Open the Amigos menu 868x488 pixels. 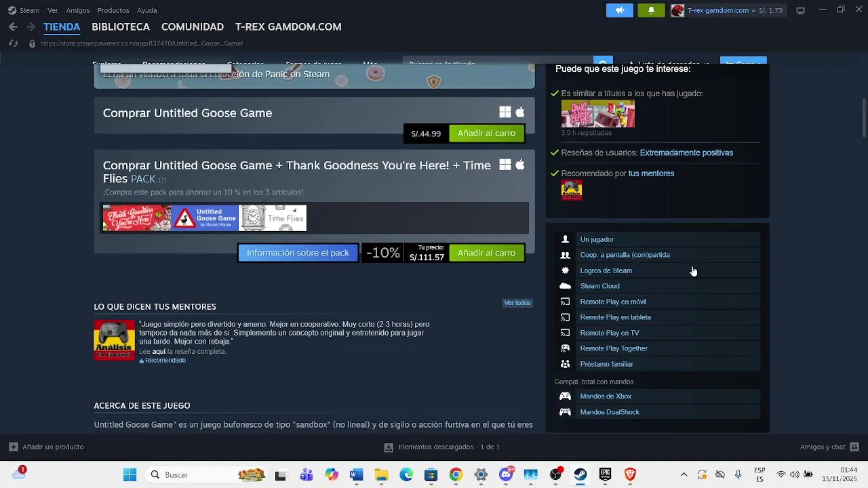pyautogui.click(x=78, y=10)
